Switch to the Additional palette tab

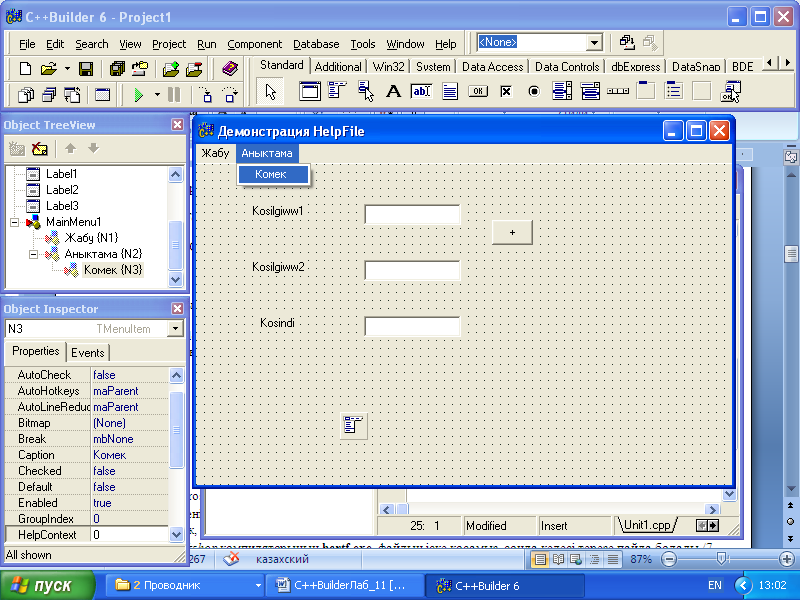click(x=338, y=67)
